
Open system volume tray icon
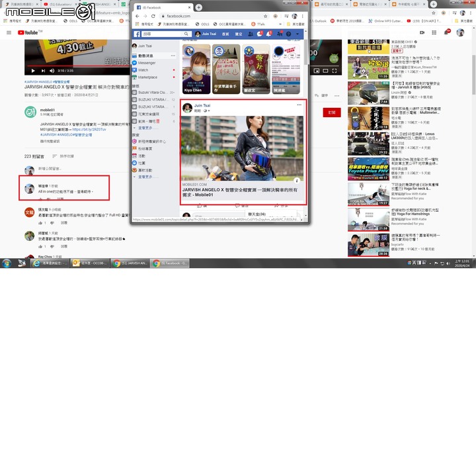(x=448, y=263)
